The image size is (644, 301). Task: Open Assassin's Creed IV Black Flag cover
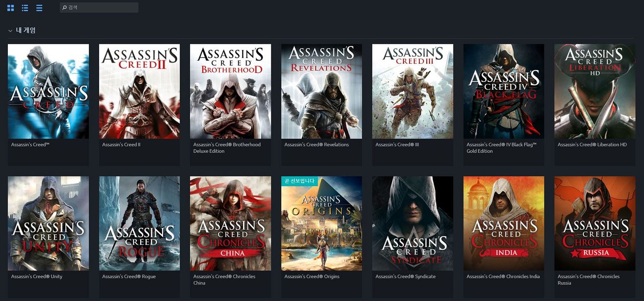click(504, 91)
